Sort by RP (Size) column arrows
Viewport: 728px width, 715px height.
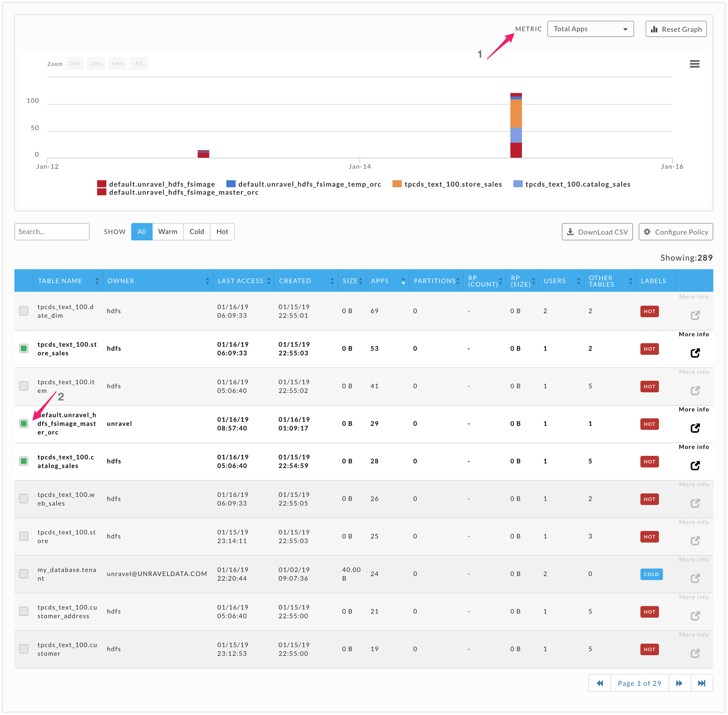[533, 281]
